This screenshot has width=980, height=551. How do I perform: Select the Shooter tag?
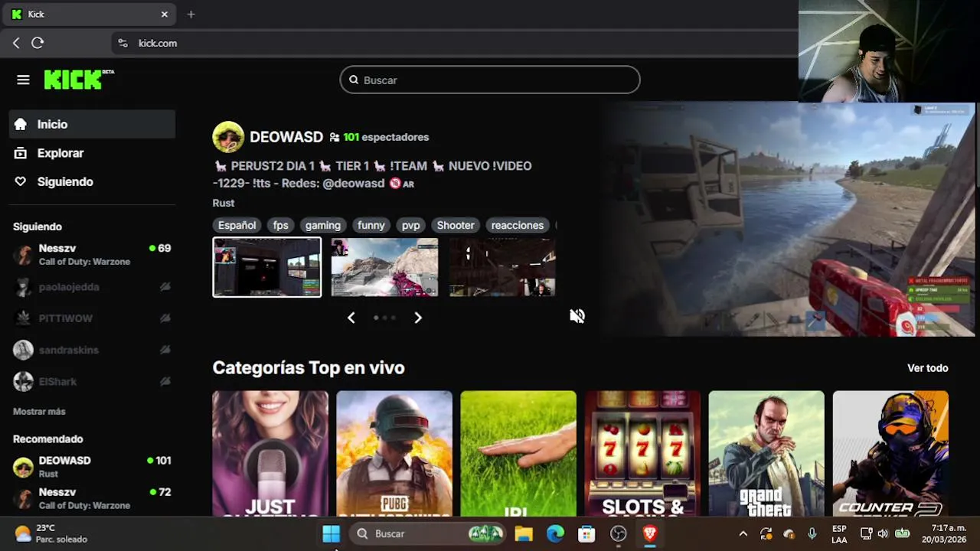(456, 225)
